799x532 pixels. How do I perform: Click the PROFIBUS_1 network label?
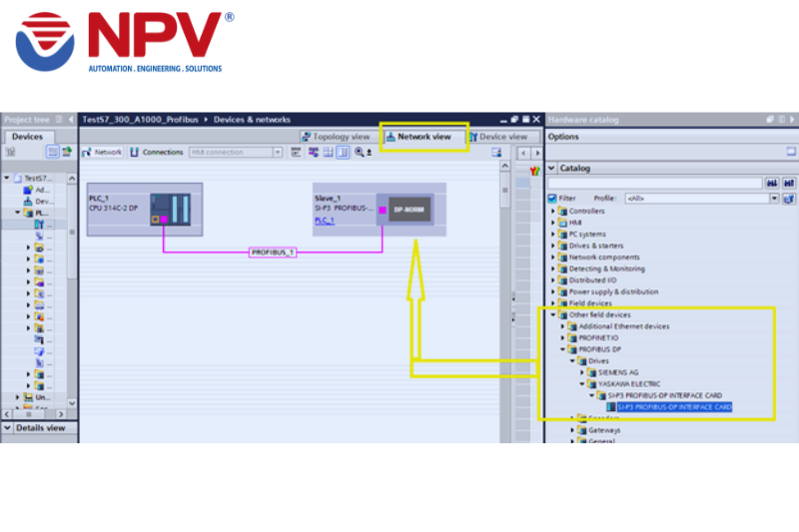tap(273, 253)
